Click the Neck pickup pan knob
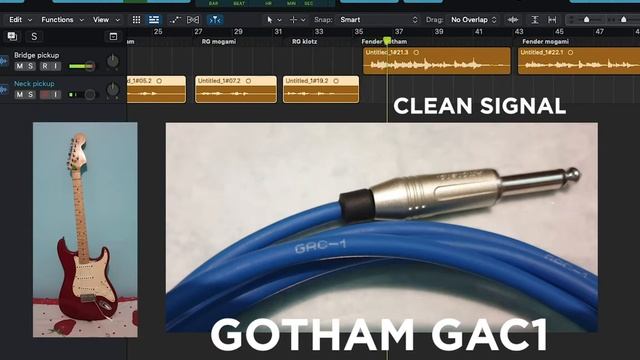 [x=113, y=90]
